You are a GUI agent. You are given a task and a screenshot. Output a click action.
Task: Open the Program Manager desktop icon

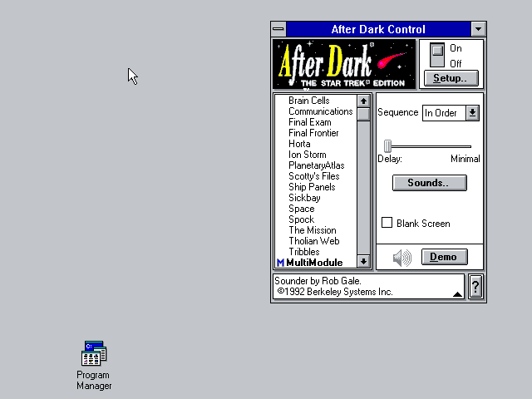94,354
